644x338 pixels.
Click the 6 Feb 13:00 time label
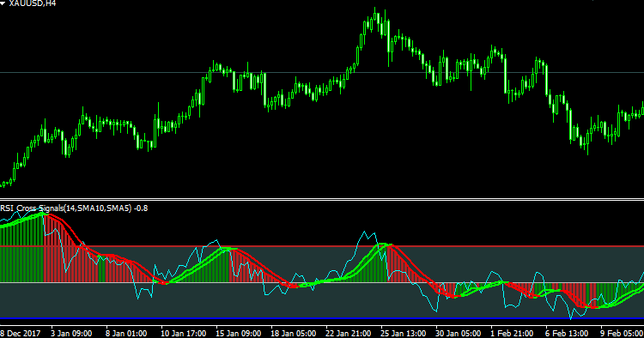567,333
